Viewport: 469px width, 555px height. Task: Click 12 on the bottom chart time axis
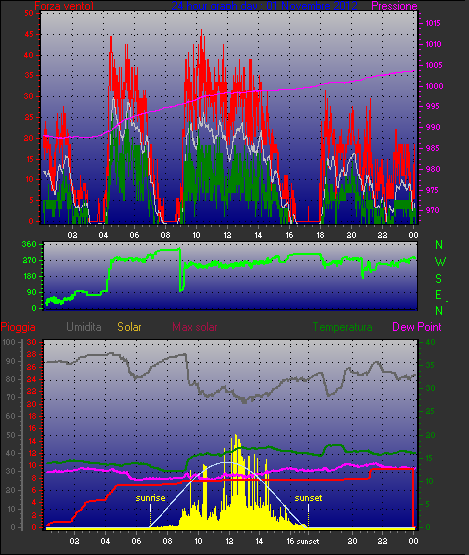coord(229,541)
